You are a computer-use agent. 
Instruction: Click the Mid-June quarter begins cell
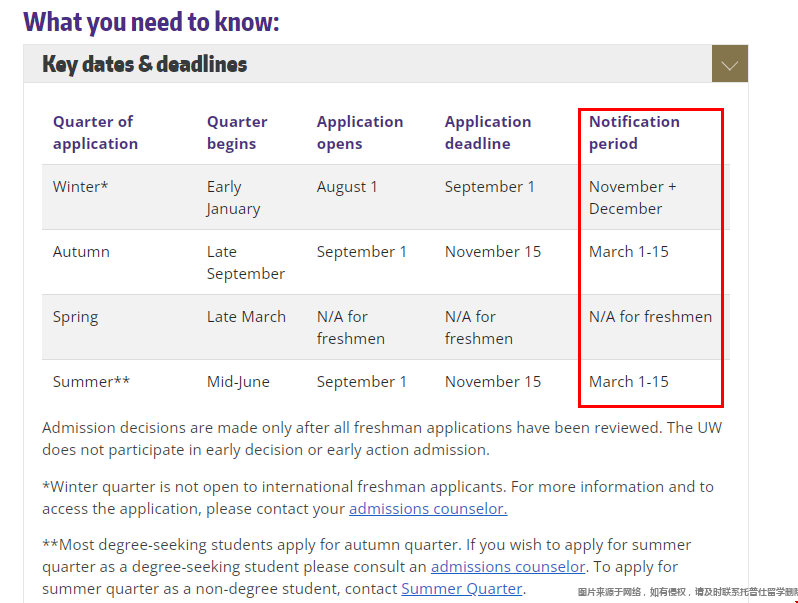point(238,382)
